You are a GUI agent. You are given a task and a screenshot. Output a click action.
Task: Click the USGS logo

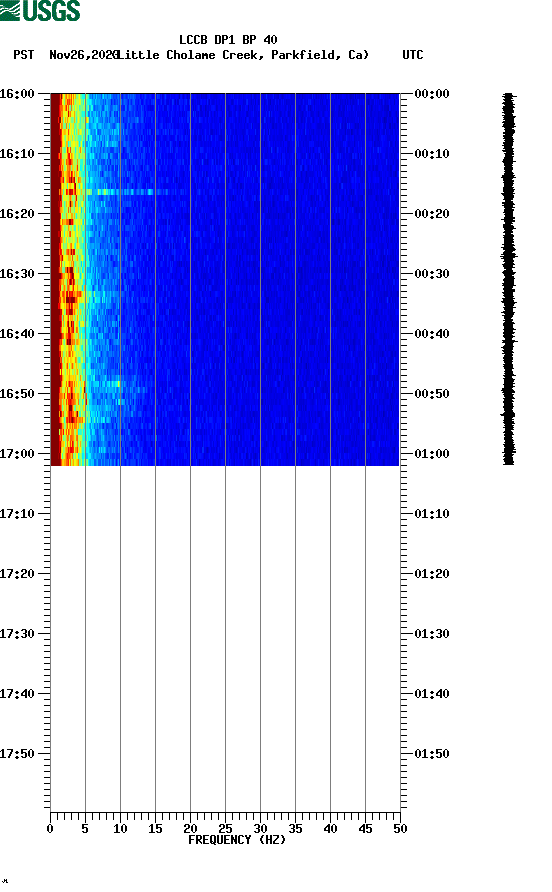[40, 11]
